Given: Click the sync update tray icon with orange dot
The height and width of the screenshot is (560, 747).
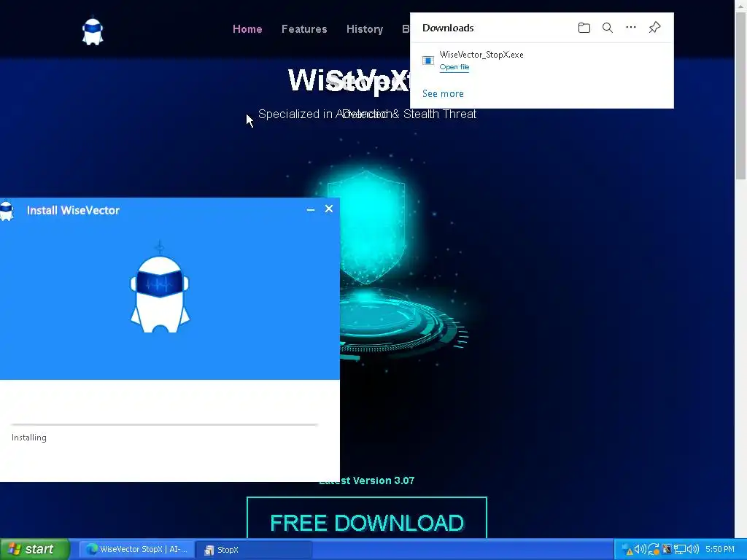Looking at the screenshot, I should [654, 550].
